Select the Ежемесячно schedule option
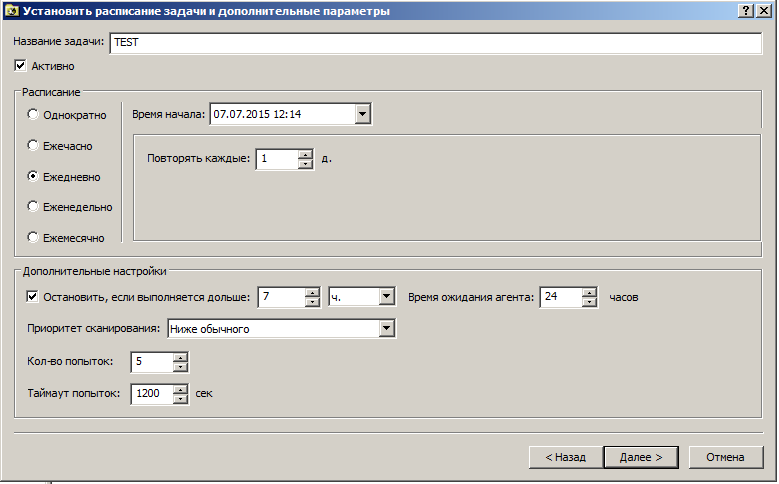This screenshot has width=779, height=484. pyautogui.click(x=33, y=237)
